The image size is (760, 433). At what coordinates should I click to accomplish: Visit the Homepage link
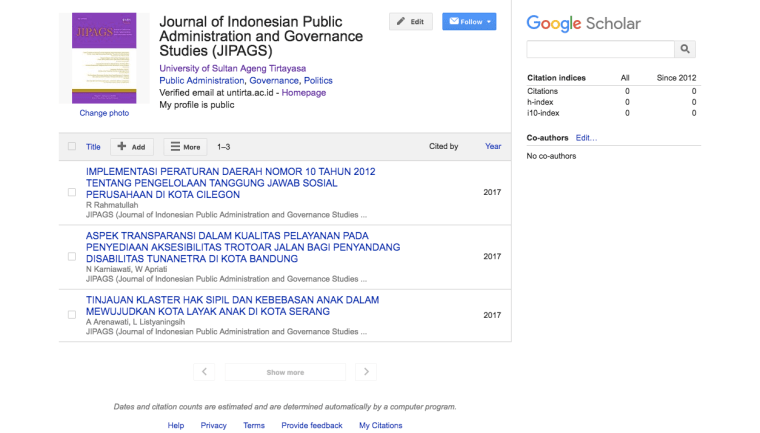(304, 93)
